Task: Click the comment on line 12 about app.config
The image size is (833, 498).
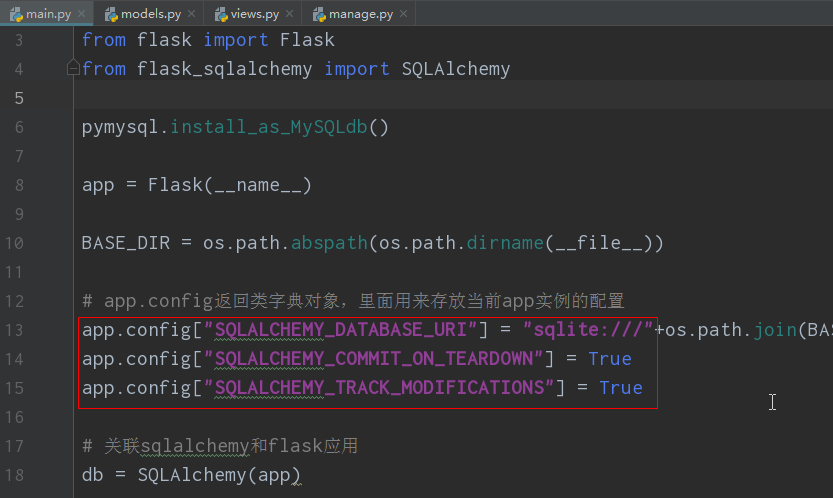Action: (x=353, y=301)
